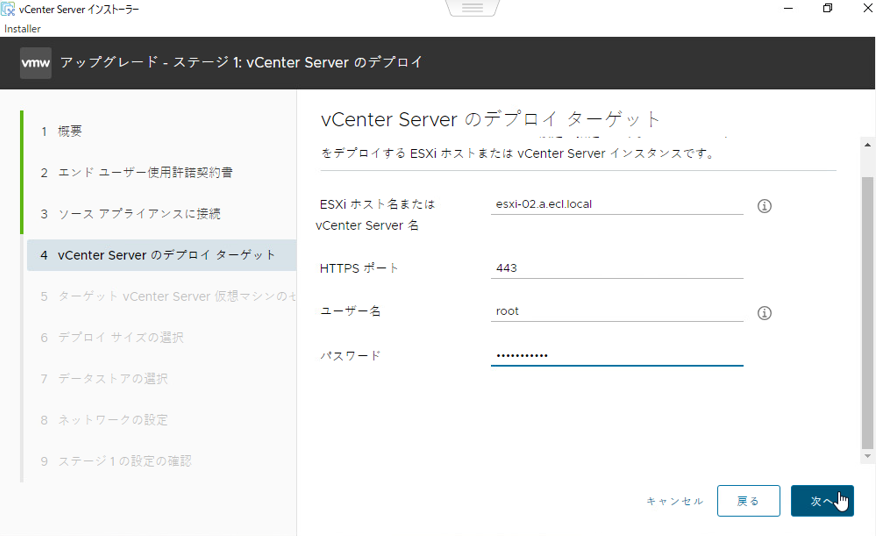Click the ESXi host name input field
Image resolution: width=876 pixels, height=536 pixels.
tap(616, 204)
